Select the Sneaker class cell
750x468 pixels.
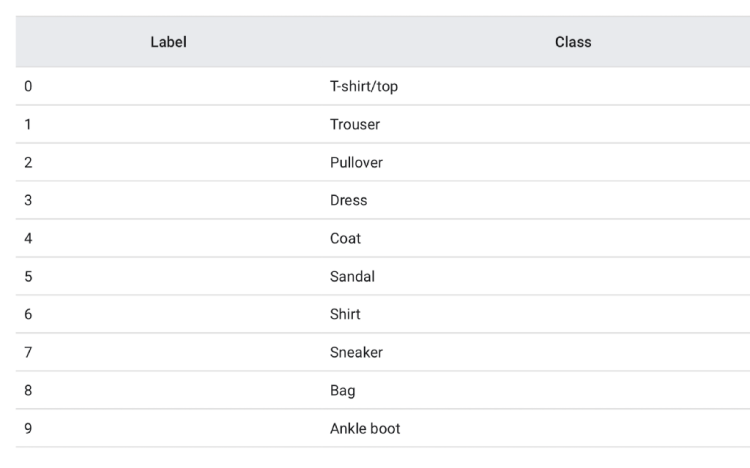[356, 352]
